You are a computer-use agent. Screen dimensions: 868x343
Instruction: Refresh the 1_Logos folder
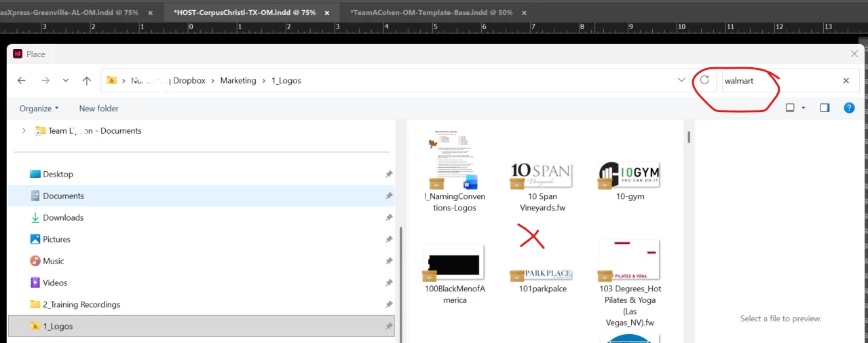tap(704, 80)
